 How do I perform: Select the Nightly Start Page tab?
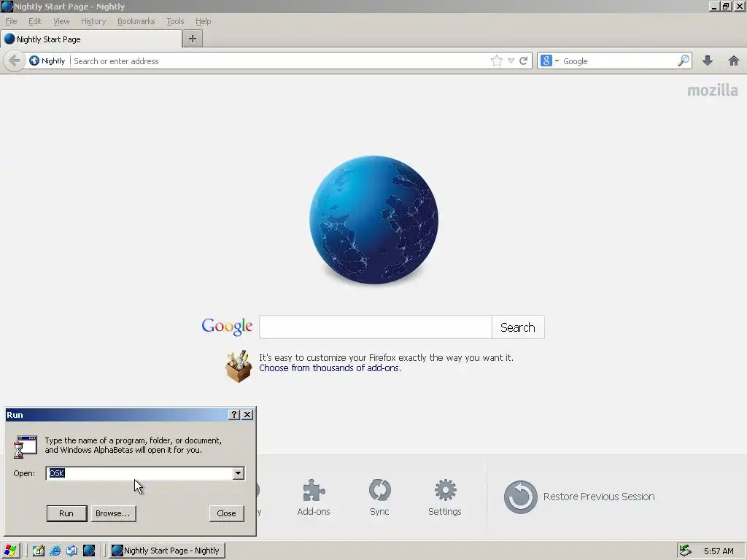tap(91, 39)
